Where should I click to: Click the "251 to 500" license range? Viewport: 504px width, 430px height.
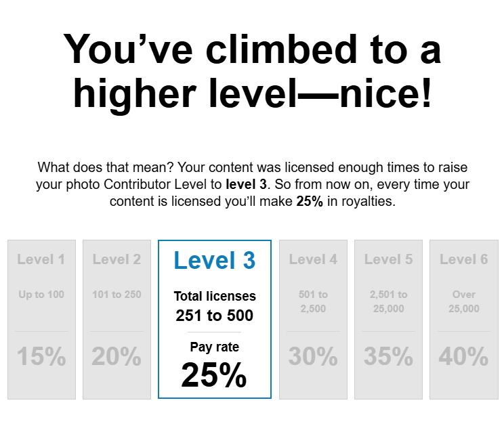214,316
